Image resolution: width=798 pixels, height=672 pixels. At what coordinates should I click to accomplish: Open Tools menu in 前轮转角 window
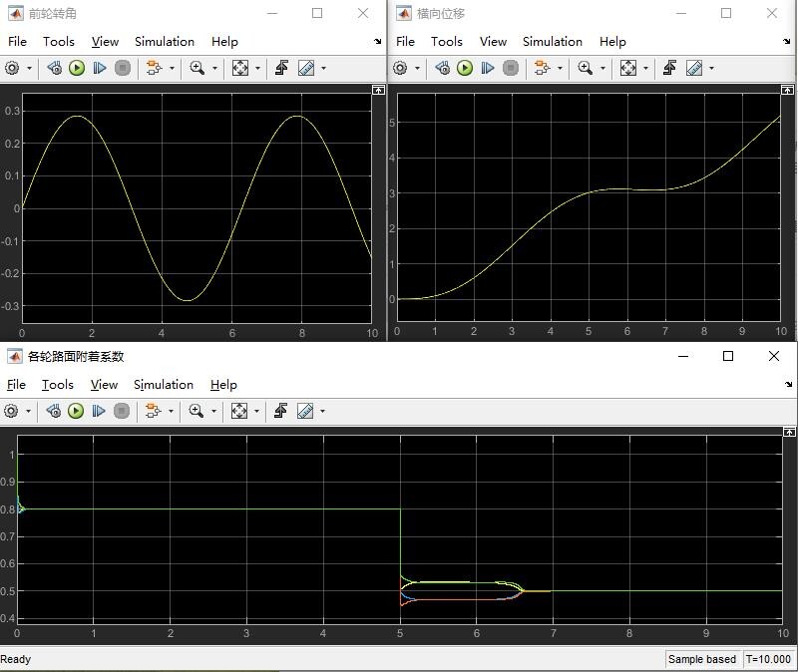point(59,42)
